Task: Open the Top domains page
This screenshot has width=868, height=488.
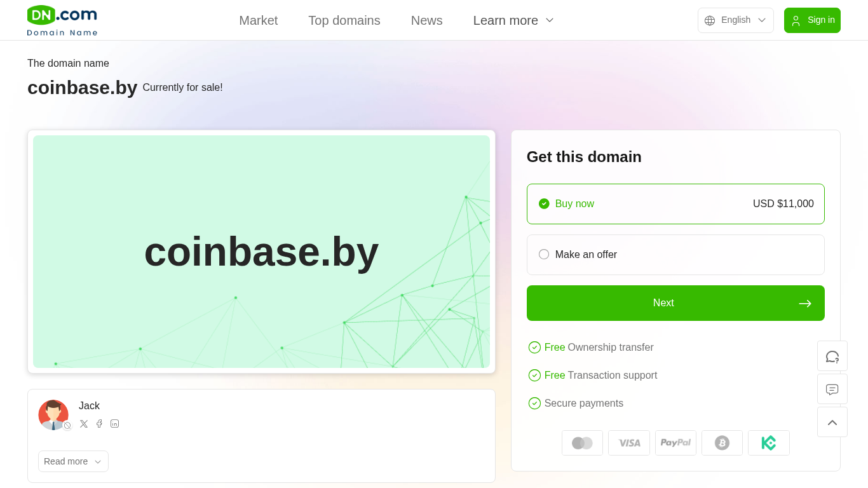Action: [344, 20]
